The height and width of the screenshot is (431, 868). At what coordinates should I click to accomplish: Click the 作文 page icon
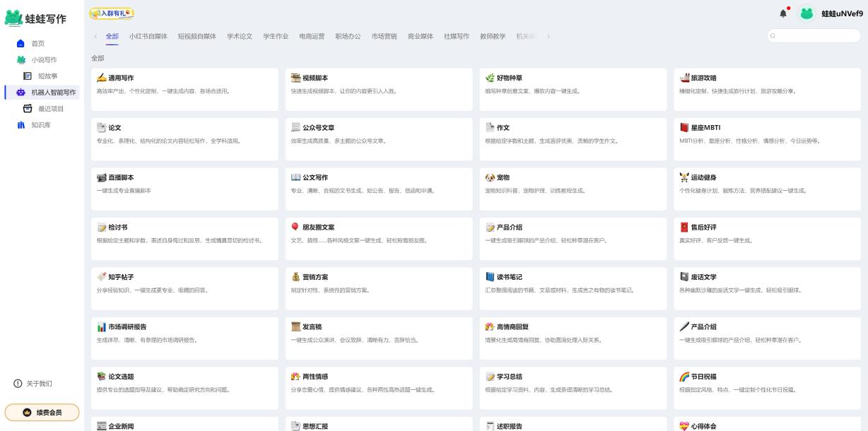491,128
